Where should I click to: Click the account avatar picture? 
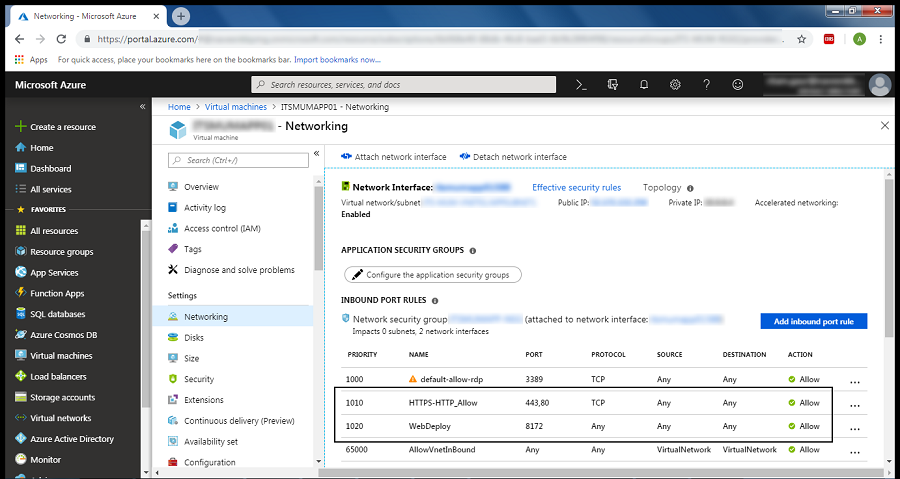click(x=880, y=85)
